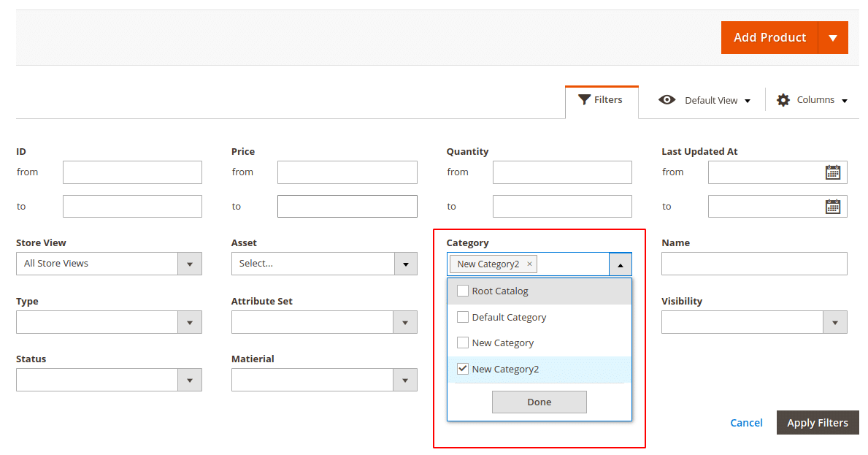Click the Quantity from field
This screenshot has width=868, height=455.
point(562,172)
